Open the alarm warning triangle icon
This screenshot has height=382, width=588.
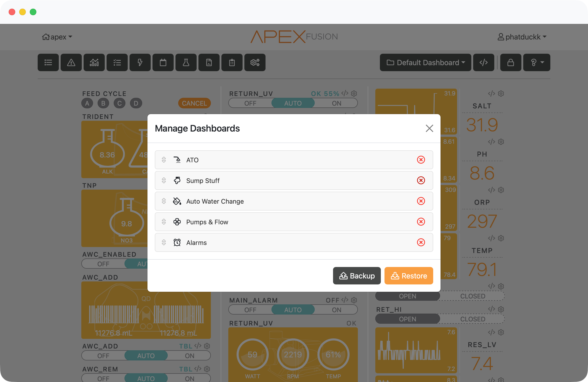coord(71,62)
